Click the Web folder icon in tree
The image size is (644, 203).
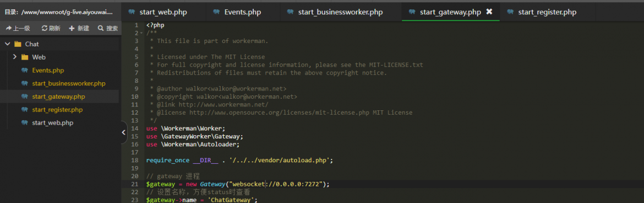pos(25,57)
